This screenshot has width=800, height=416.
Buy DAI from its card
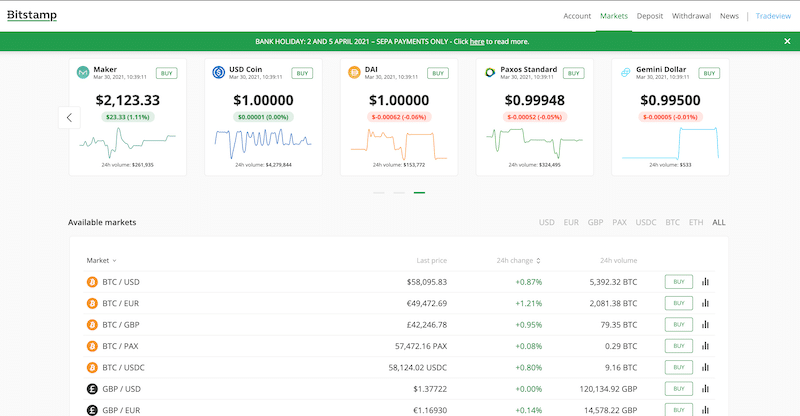coord(438,74)
